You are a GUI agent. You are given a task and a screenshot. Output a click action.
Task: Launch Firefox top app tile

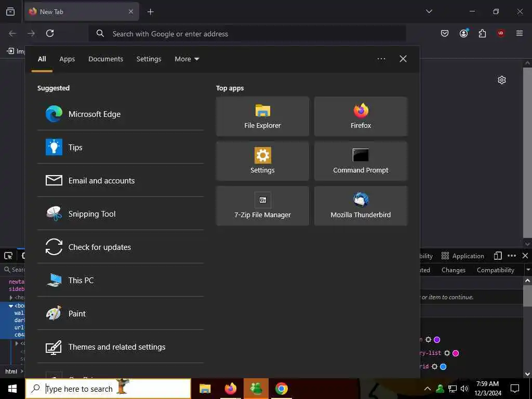click(361, 116)
